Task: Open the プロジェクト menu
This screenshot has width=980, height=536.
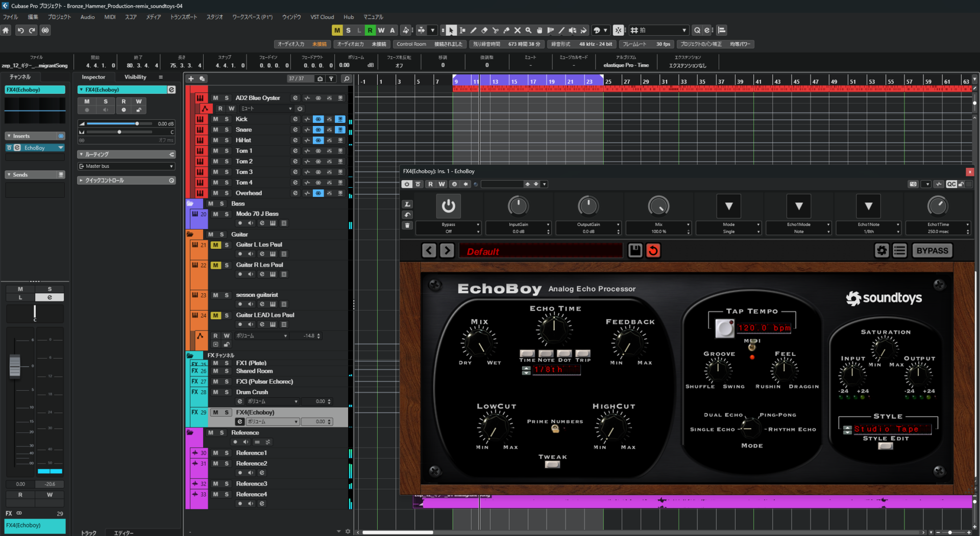Action: [x=59, y=17]
